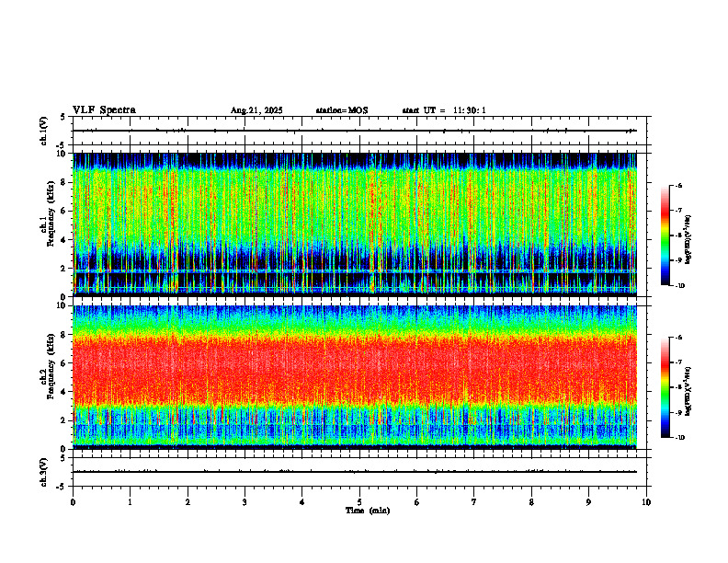
Task: Click the date 'Aug.21, 2025' label
Action: pyautogui.click(x=256, y=110)
